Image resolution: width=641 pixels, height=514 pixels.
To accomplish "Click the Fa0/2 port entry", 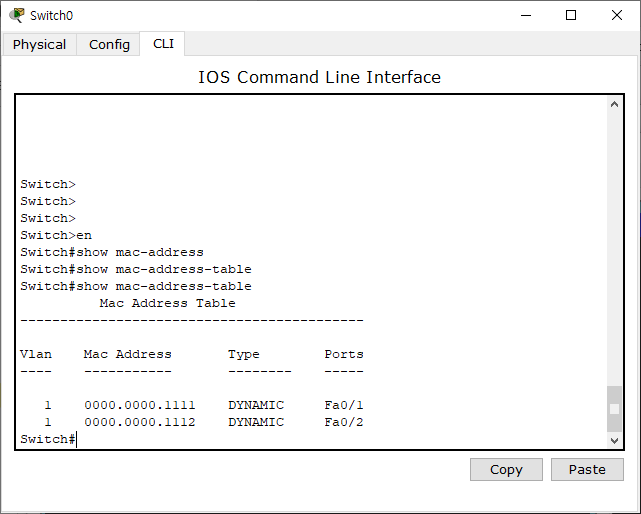I will pos(344,422).
